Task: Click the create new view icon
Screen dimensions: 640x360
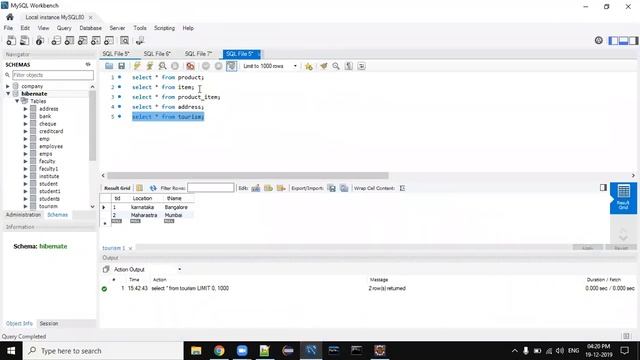Action: 82,40
